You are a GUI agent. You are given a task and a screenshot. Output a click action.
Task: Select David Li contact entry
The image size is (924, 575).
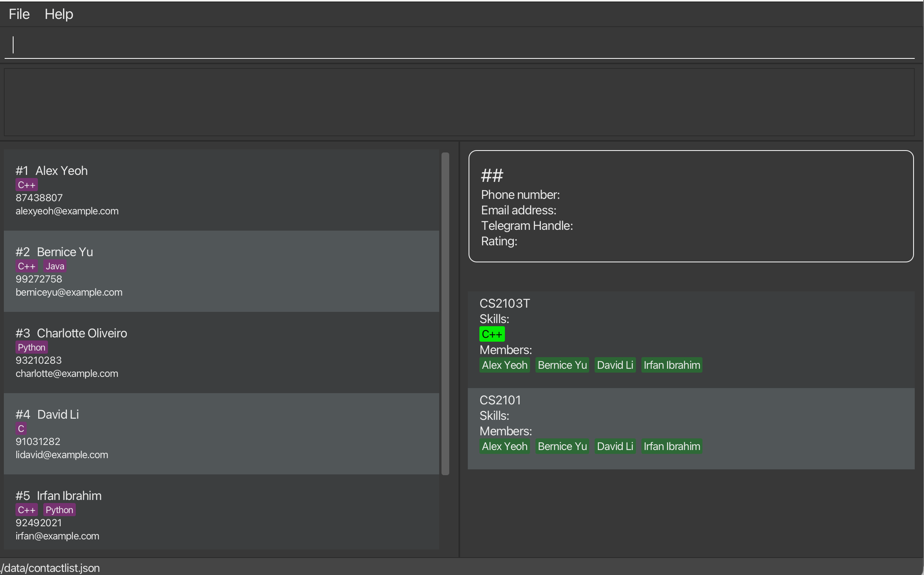pyautogui.click(x=221, y=434)
